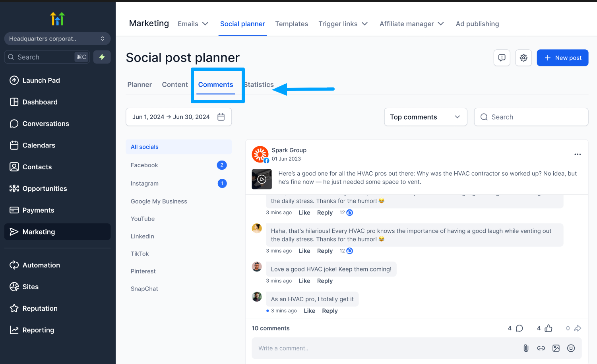Open the Social planner settings gear
The height and width of the screenshot is (364, 597).
[523, 58]
